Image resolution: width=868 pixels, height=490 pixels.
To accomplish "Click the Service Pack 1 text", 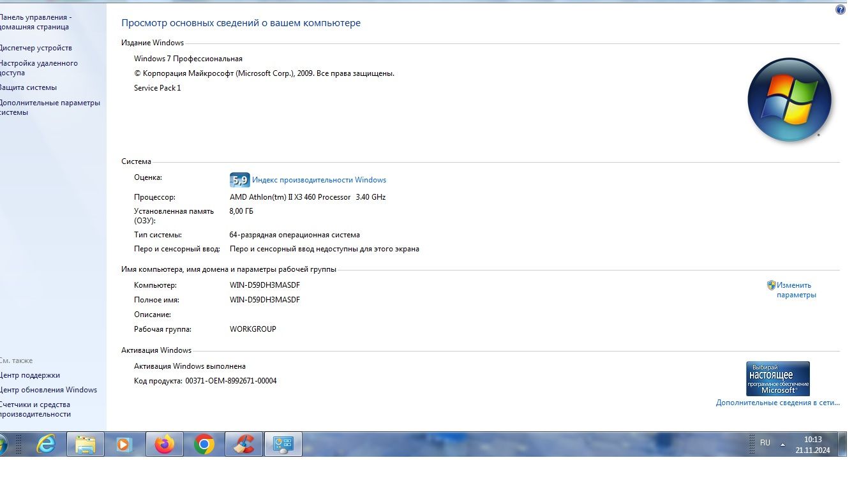I will (x=158, y=88).
